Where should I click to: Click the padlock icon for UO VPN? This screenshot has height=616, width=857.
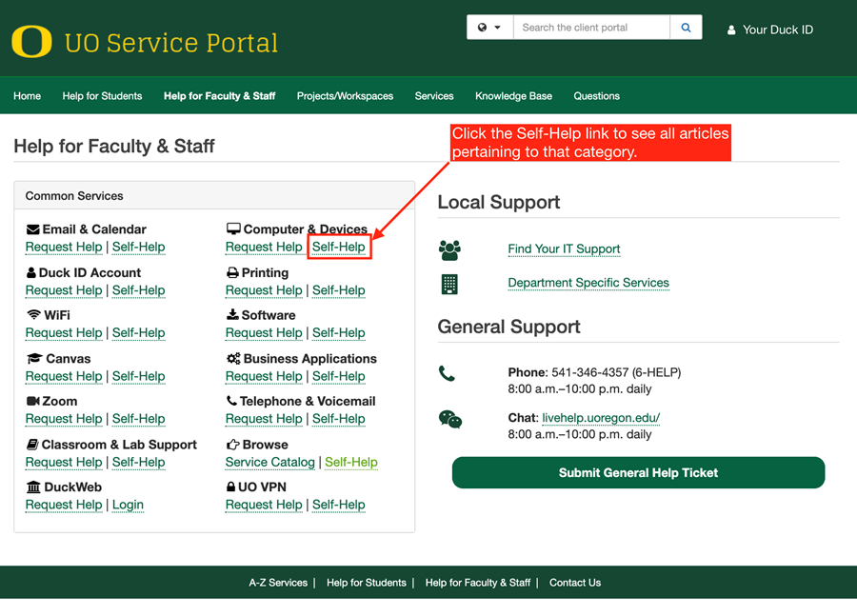[x=230, y=487]
